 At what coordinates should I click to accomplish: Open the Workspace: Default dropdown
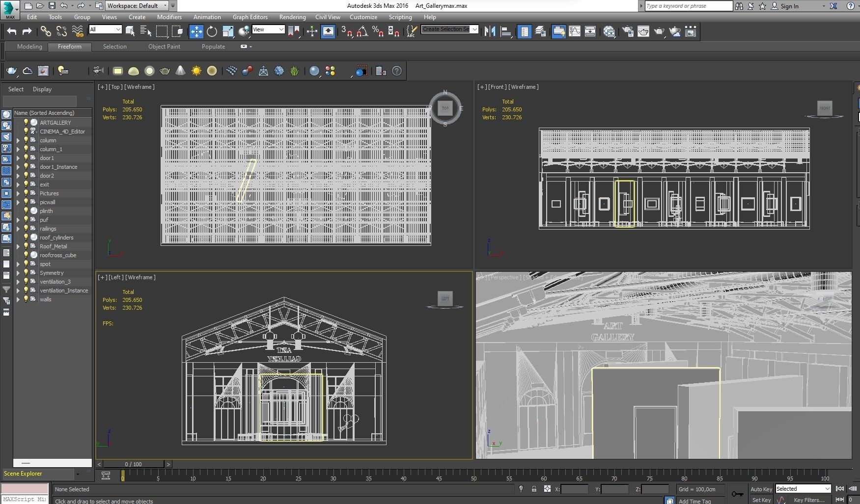(138, 6)
